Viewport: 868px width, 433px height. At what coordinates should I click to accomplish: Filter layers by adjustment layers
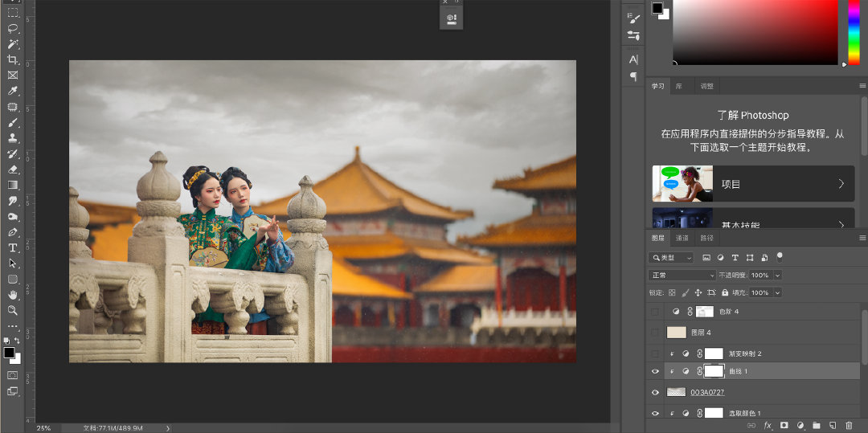click(721, 258)
